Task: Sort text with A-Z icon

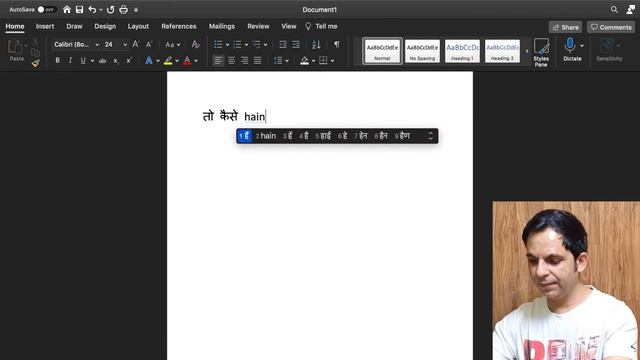Action: tap(316, 44)
